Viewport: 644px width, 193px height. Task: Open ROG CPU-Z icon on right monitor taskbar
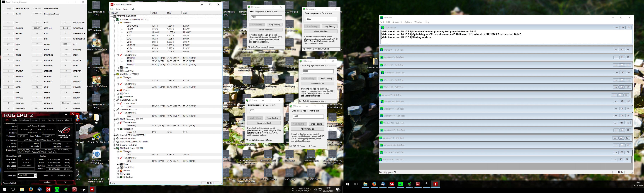(418, 184)
